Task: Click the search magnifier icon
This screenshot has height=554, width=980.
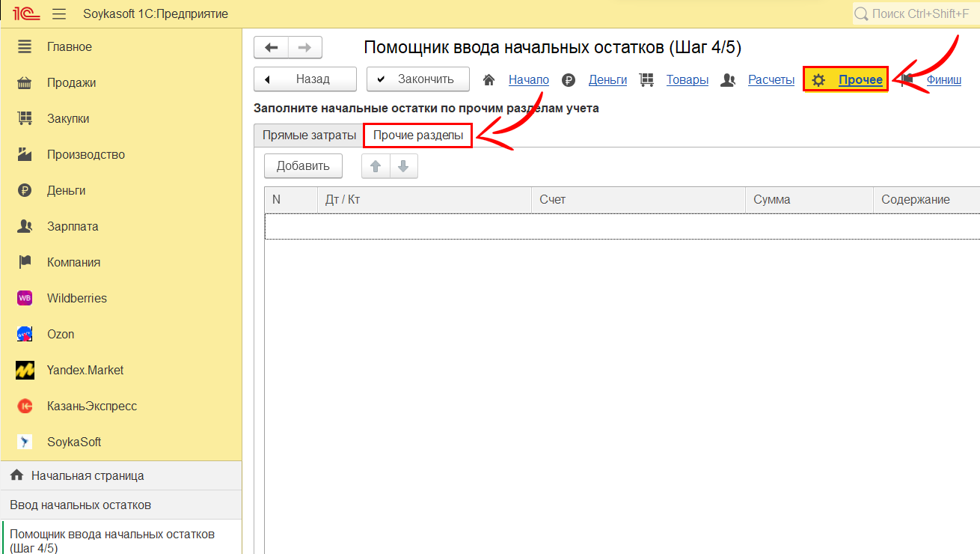Action: [861, 13]
